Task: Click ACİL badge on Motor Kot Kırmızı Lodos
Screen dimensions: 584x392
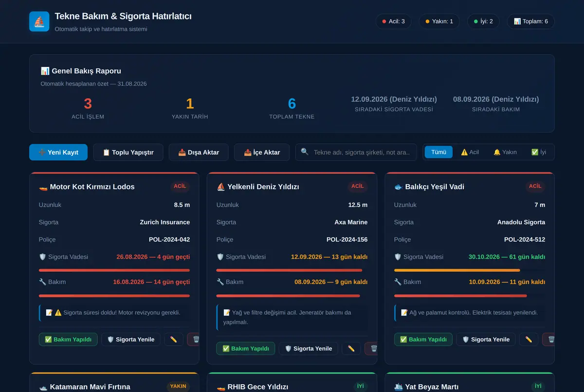Action: pos(180,186)
